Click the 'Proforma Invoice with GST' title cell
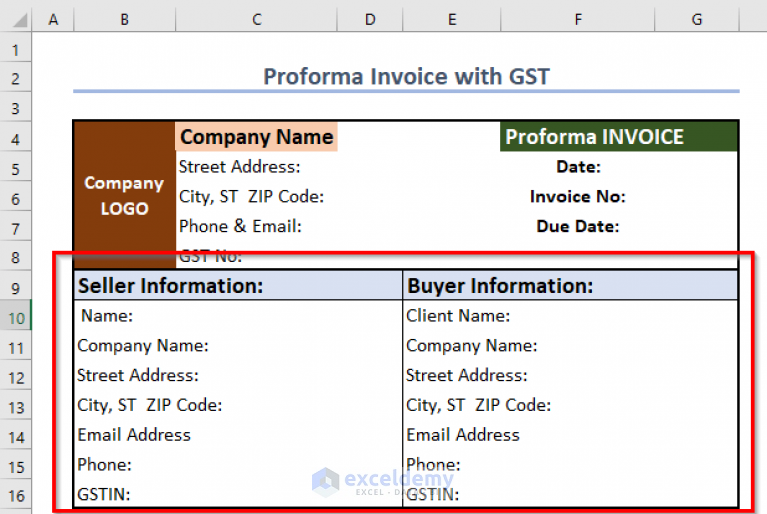This screenshot has height=514, width=767. [x=406, y=77]
